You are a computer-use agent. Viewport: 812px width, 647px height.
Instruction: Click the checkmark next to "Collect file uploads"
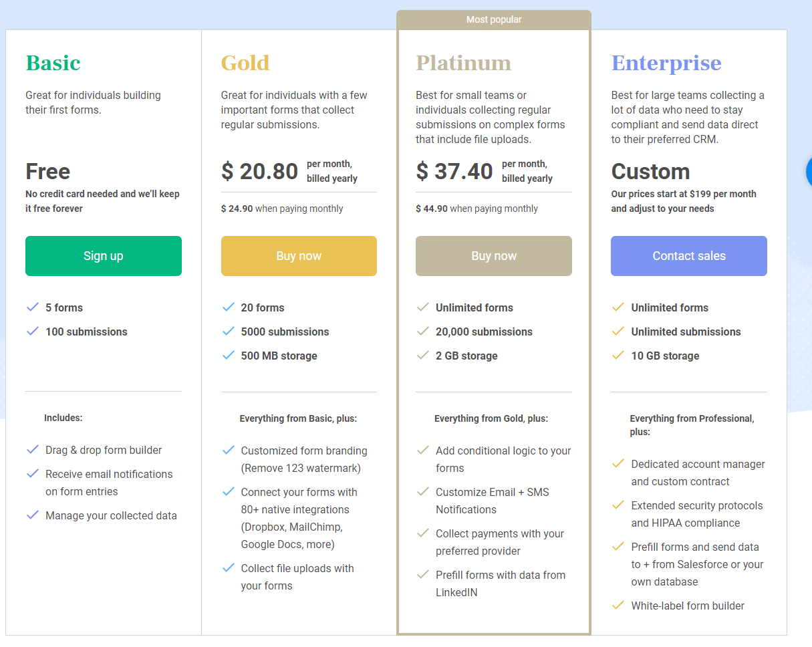click(228, 568)
